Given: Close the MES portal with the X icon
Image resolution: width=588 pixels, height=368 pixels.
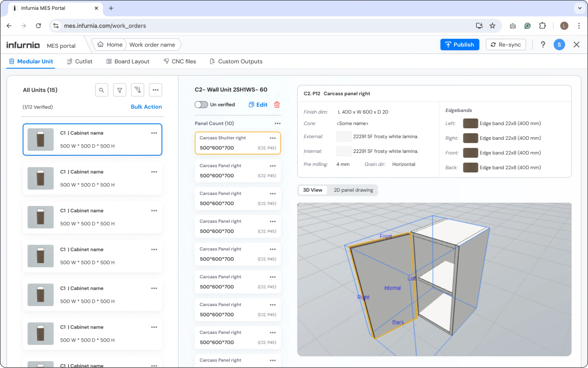Looking at the screenshot, I should [x=577, y=45].
